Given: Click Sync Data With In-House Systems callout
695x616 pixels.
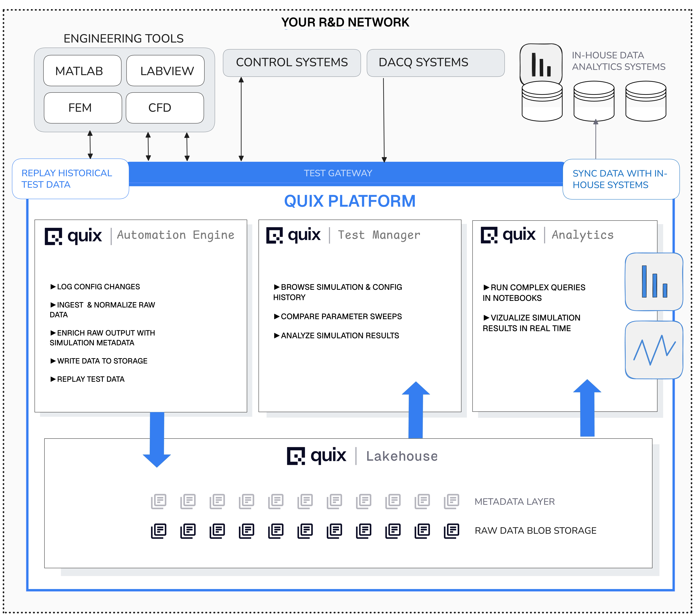Looking at the screenshot, I should [x=621, y=179].
